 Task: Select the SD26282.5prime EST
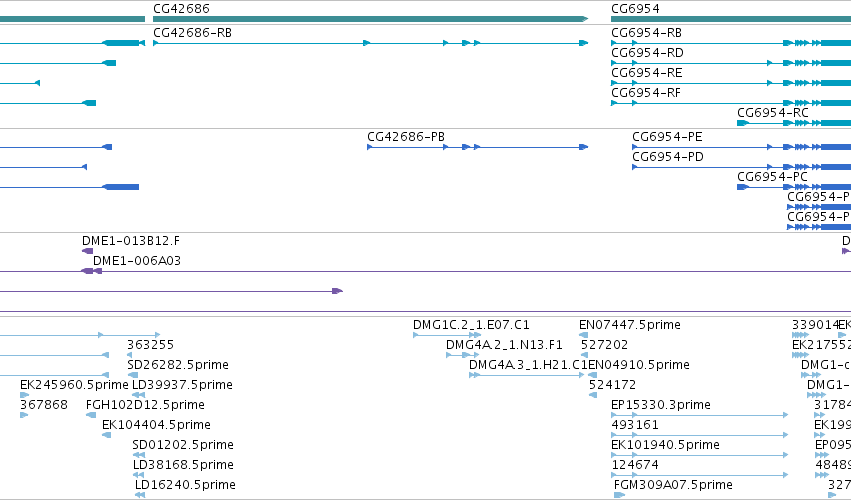(132, 375)
